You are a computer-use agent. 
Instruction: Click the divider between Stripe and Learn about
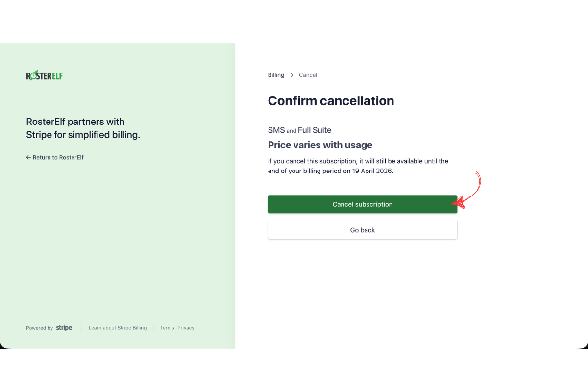80,327
